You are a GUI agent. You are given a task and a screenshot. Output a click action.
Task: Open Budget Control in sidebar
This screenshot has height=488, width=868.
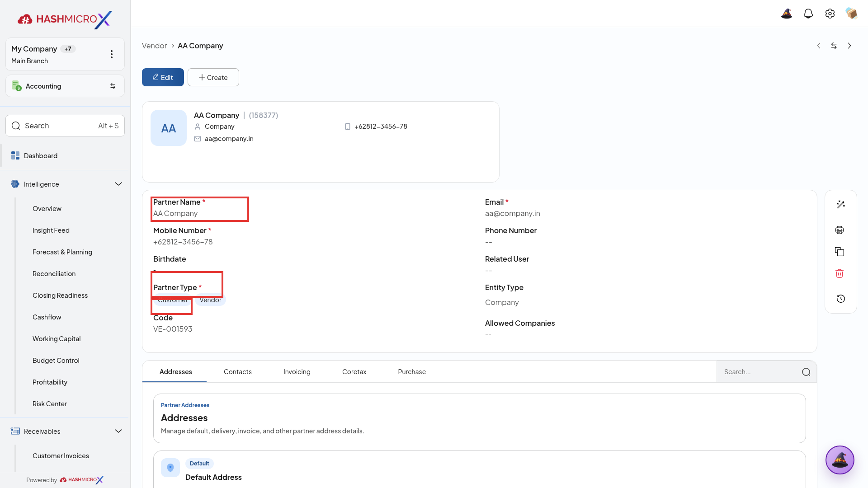point(56,361)
